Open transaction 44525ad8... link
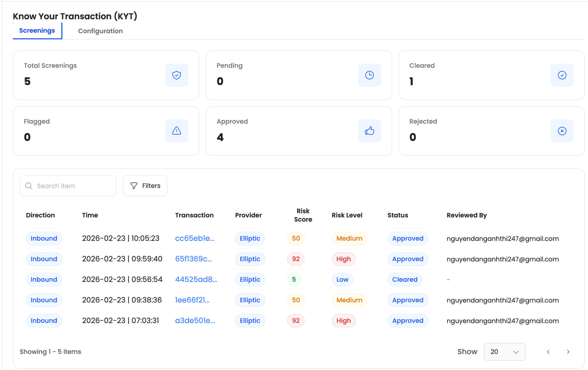 click(x=196, y=279)
